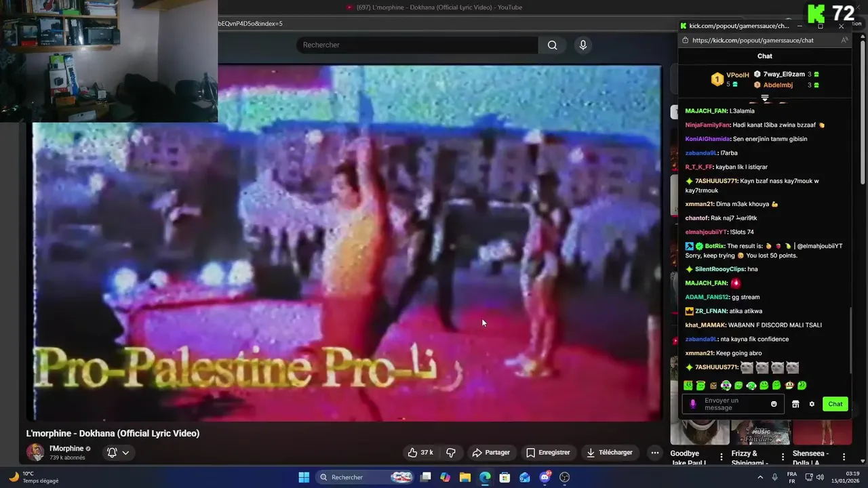Viewport: 868px width, 488px height.
Task: Save video with Enregistrer button
Action: click(548, 452)
